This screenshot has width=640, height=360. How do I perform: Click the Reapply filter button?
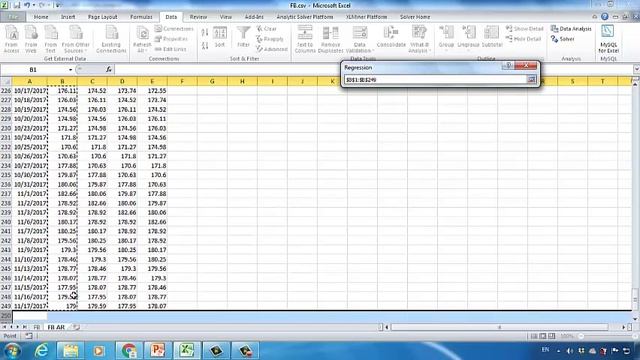click(270, 39)
